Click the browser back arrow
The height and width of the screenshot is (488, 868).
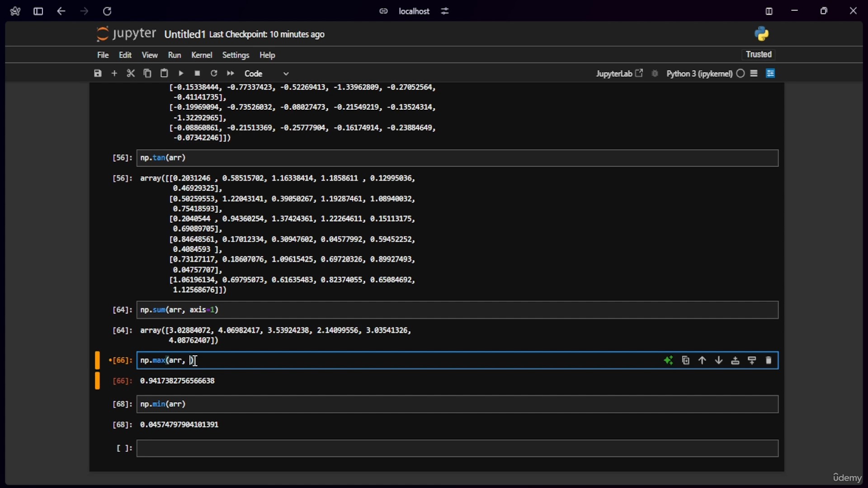click(61, 11)
